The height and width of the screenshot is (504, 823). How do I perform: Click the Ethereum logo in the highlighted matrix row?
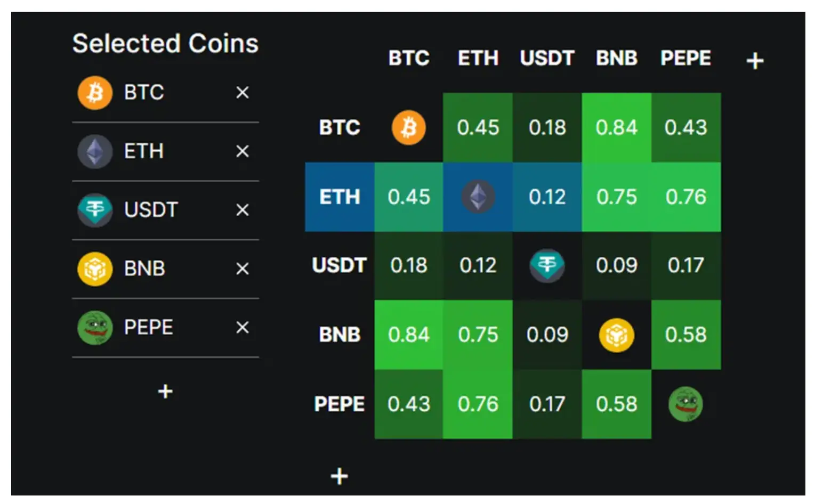tap(478, 197)
